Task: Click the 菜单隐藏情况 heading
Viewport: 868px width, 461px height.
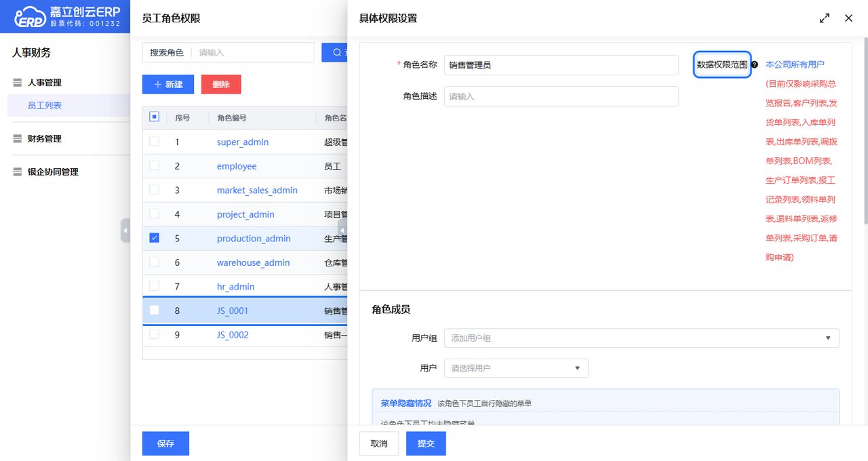Action: coord(406,403)
